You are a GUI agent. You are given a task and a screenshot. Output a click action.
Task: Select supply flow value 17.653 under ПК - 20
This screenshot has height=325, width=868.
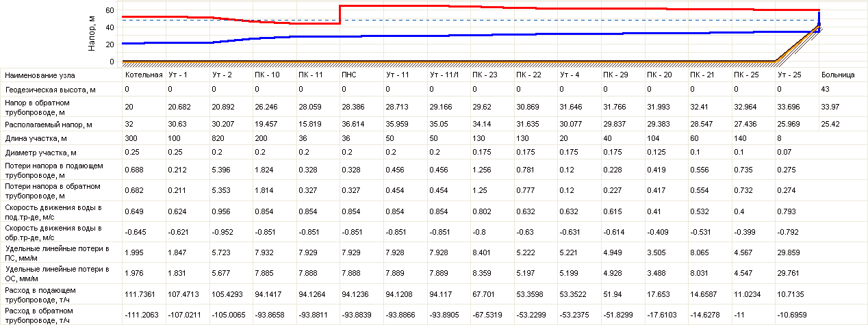659,294
